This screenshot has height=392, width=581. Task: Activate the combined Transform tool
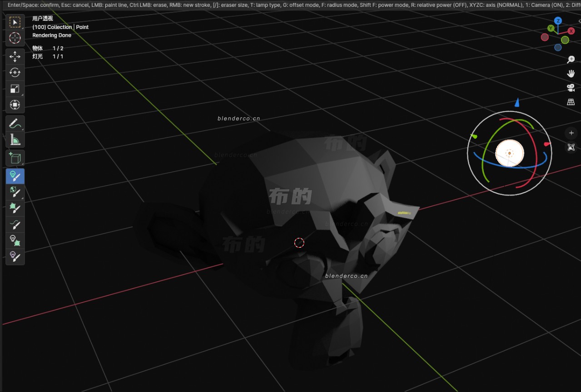[x=15, y=105]
